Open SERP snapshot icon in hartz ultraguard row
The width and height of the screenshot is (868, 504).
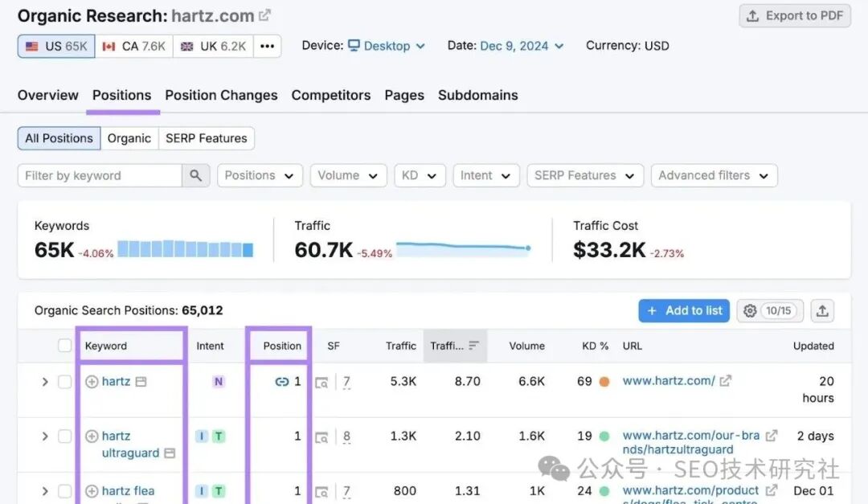(x=321, y=436)
